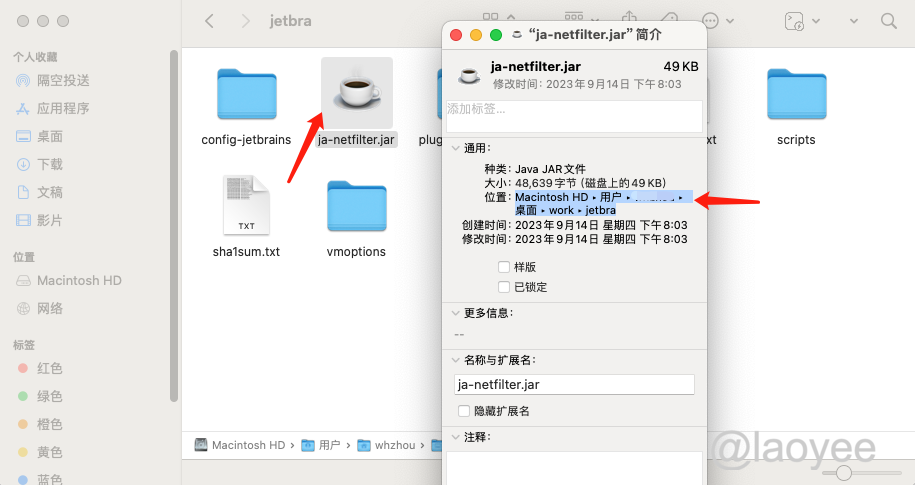915x485 pixels.
Task: Open AirDrop (隔空投送) in the sidebar
Action: [x=63, y=80]
